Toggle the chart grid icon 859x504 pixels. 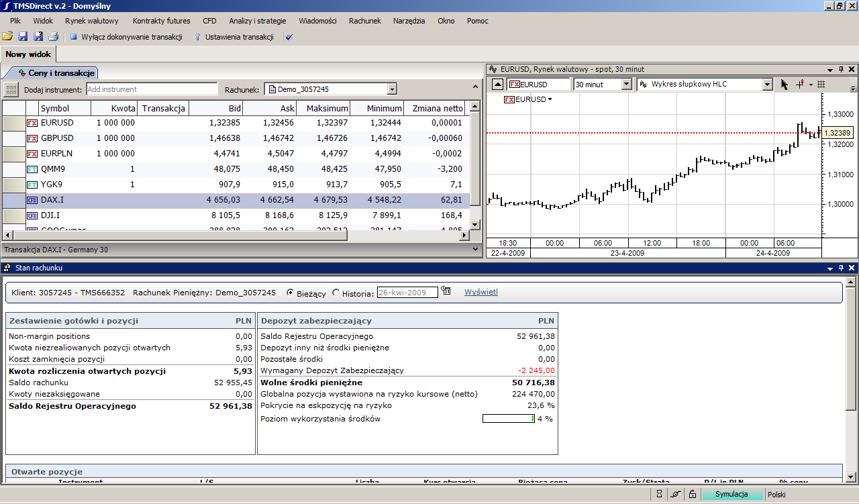coord(821,85)
